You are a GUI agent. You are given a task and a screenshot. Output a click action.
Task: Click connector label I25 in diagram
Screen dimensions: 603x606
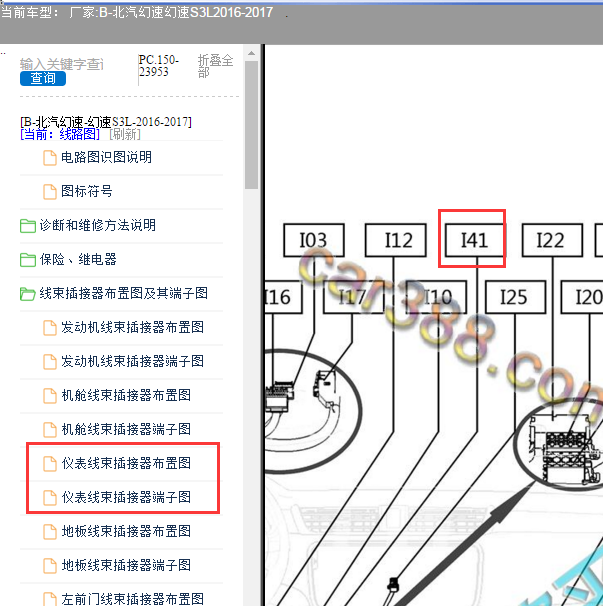(515, 297)
